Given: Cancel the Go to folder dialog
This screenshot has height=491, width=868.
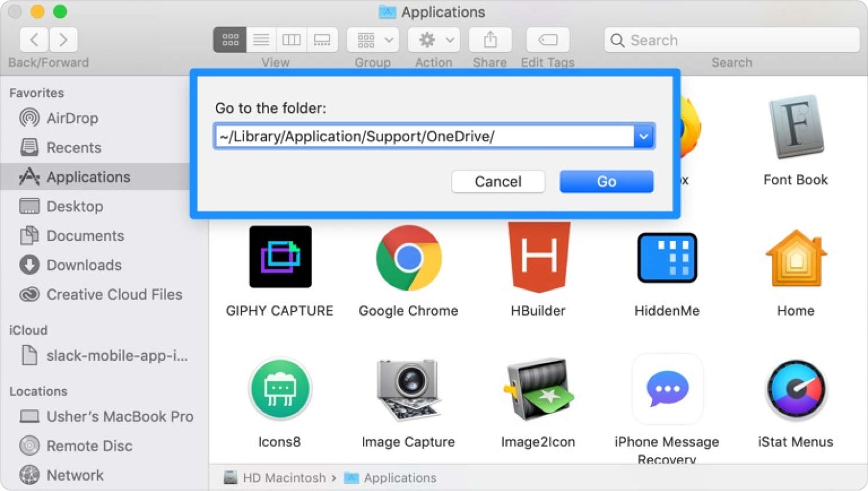Looking at the screenshot, I should tap(498, 181).
